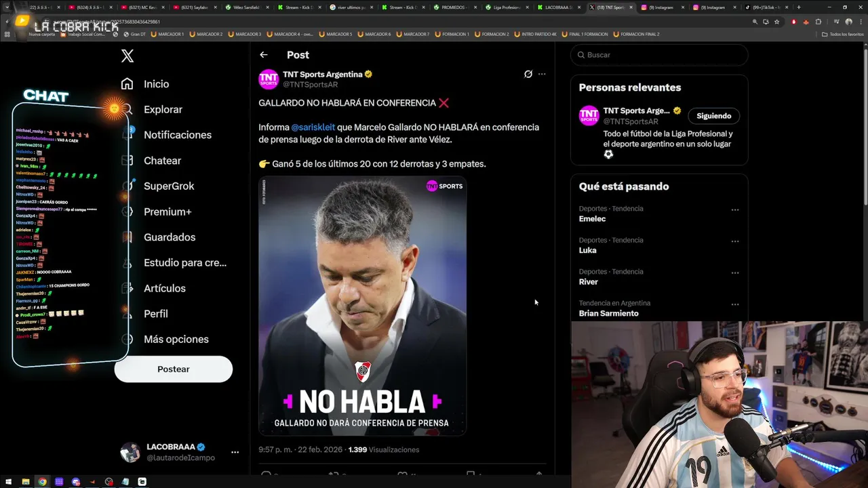Image resolution: width=868 pixels, height=488 pixels.
Task: Open Notificaciones in the sidebar
Action: coord(178,135)
